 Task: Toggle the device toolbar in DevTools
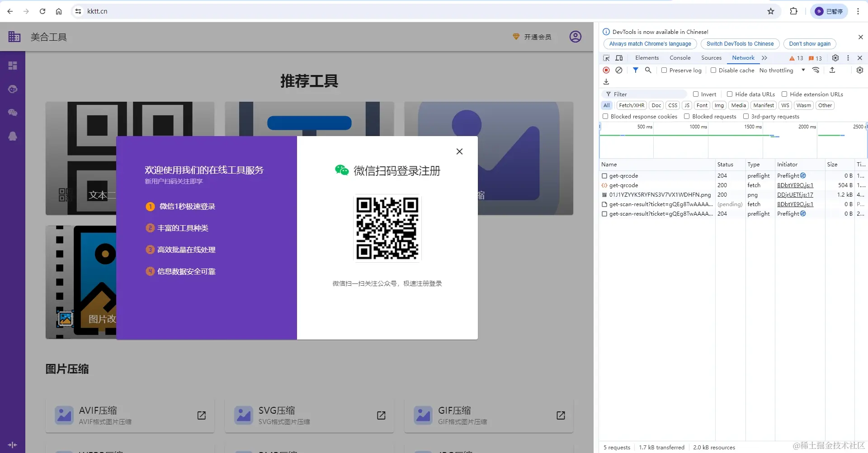[x=619, y=58]
